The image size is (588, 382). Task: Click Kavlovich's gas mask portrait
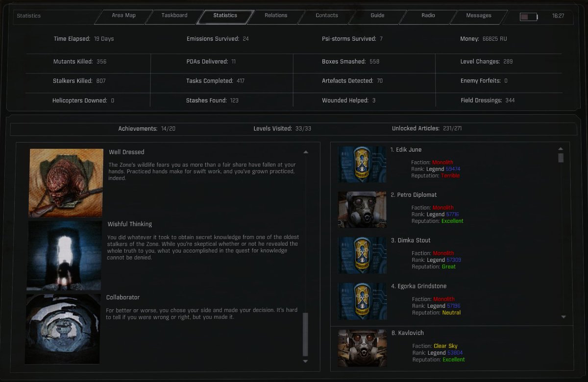click(x=362, y=348)
